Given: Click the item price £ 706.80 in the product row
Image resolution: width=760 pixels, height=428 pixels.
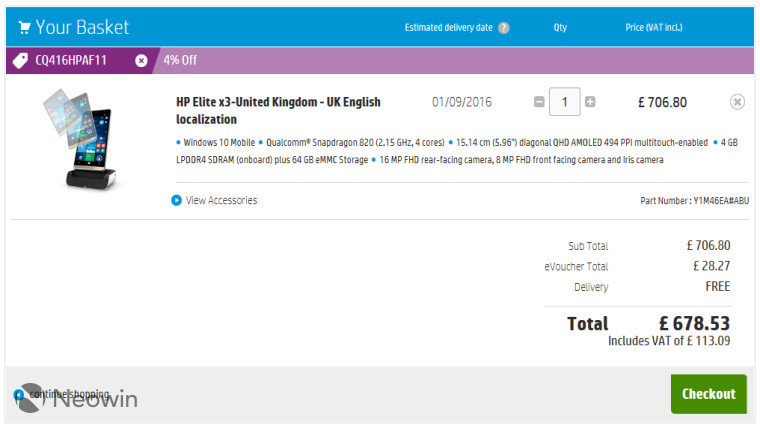Looking at the screenshot, I should tap(663, 102).
